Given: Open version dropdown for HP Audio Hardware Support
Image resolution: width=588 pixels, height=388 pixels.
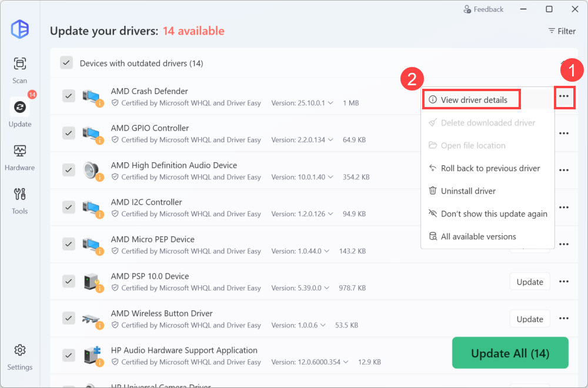Looking at the screenshot, I should pyautogui.click(x=345, y=362).
